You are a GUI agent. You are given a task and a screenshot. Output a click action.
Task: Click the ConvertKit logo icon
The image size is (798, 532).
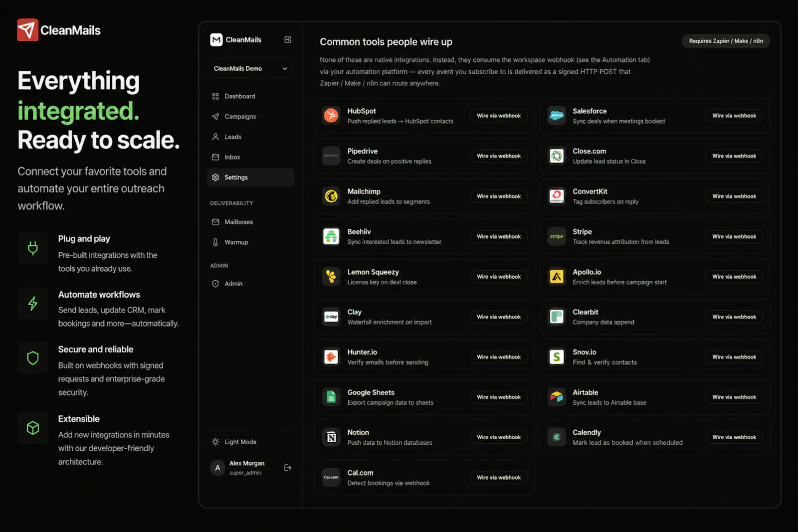coord(557,196)
